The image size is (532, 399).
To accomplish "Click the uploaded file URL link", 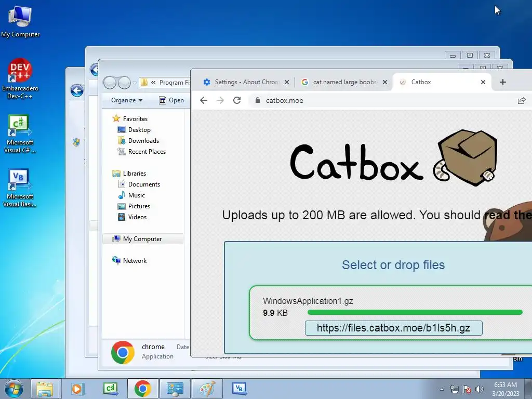I will [x=394, y=328].
